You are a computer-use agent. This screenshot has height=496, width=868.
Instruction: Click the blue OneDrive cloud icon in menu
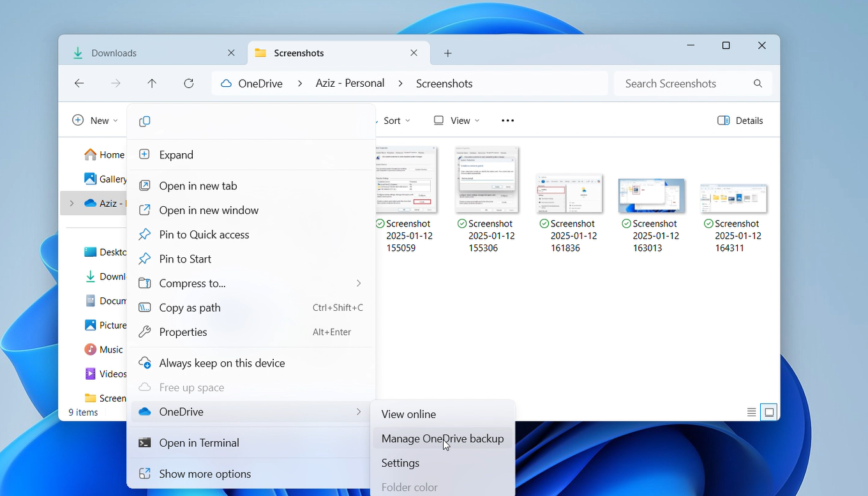pyautogui.click(x=145, y=412)
